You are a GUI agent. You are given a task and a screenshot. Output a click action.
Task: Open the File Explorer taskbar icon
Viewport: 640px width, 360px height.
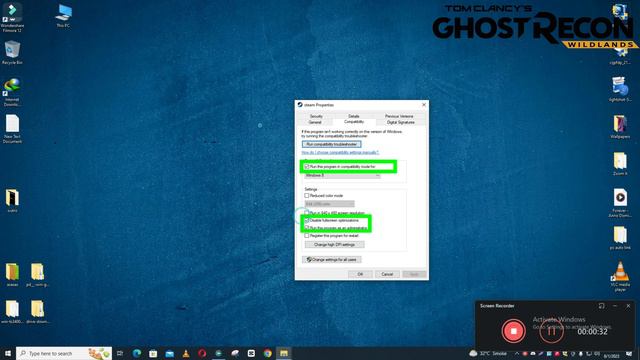284,353
